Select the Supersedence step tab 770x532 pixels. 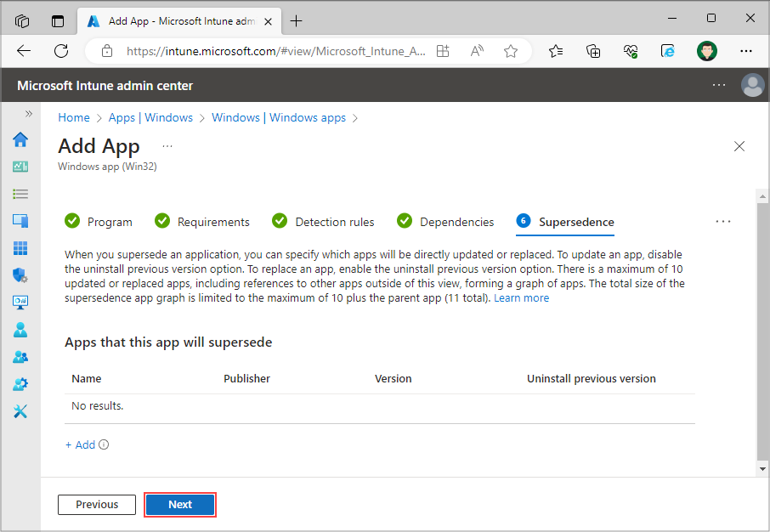tap(564, 222)
